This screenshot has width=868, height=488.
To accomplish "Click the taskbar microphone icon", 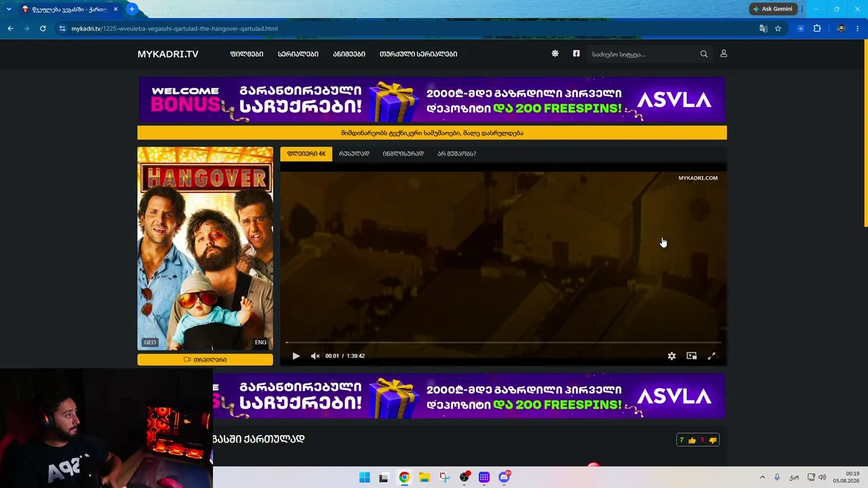I will coord(777,477).
